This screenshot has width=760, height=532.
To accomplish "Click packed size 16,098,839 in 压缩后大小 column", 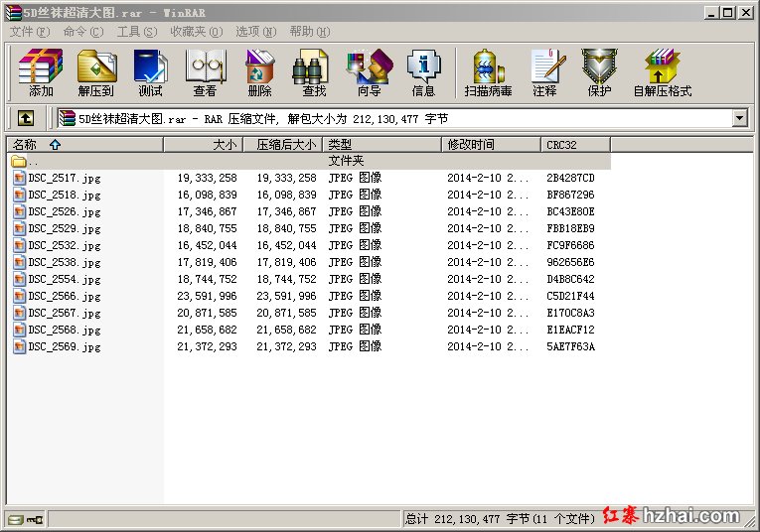I will point(286,195).
